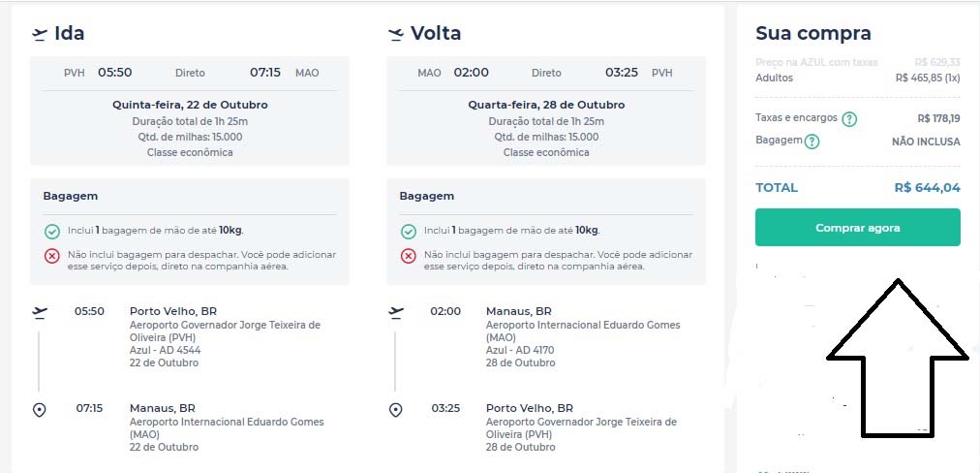This screenshot has height=473, width=980.
Task: Click the airplane icon next to Ida heading
Action: (x=40, y=34)
